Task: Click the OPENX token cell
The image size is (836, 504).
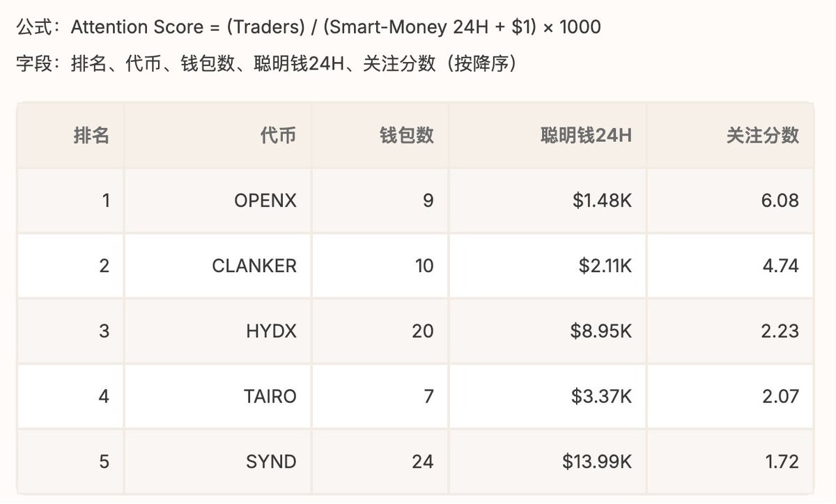Action: [265, 200]
